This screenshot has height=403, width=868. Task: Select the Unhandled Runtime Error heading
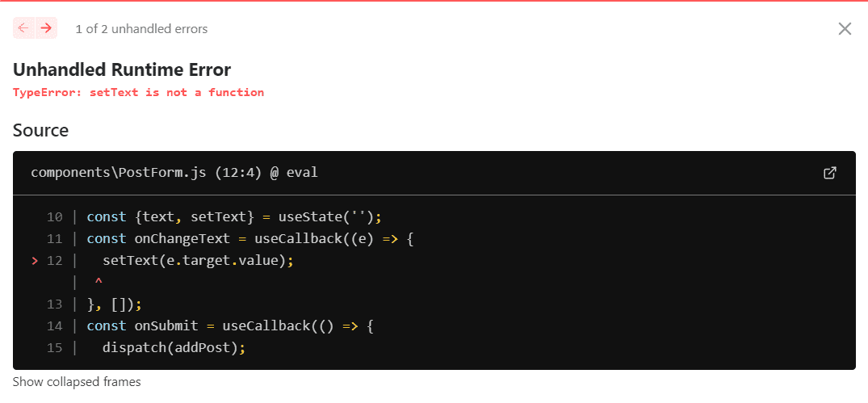(x=122, y=69)
